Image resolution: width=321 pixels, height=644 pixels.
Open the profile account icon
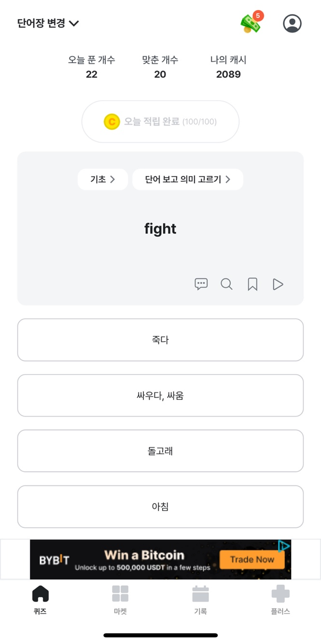tap(292, 23)
